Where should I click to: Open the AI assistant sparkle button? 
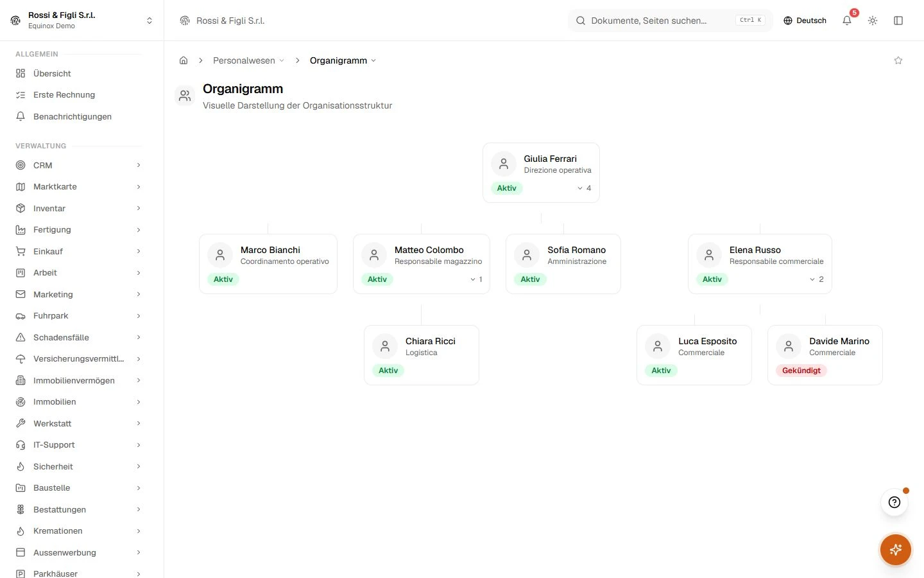[896, 550]
